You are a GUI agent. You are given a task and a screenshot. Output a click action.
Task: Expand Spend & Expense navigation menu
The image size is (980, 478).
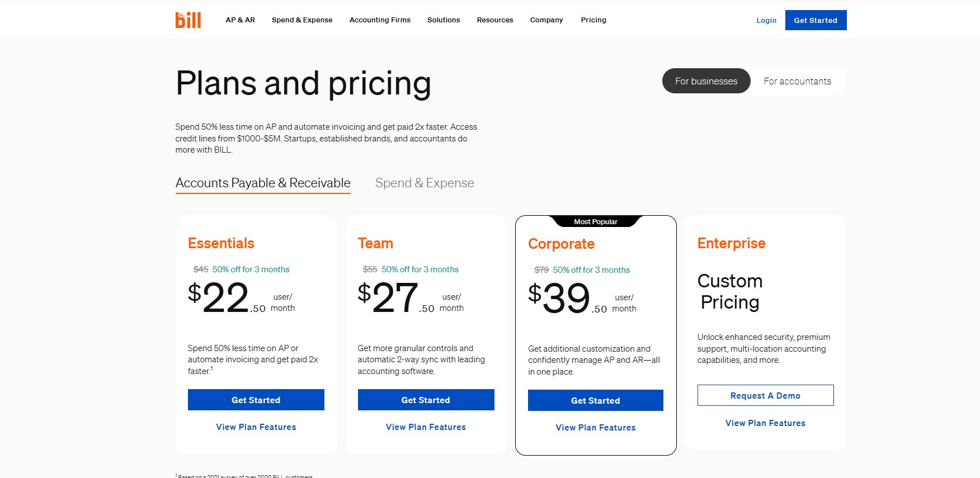(x=302, y=20)
